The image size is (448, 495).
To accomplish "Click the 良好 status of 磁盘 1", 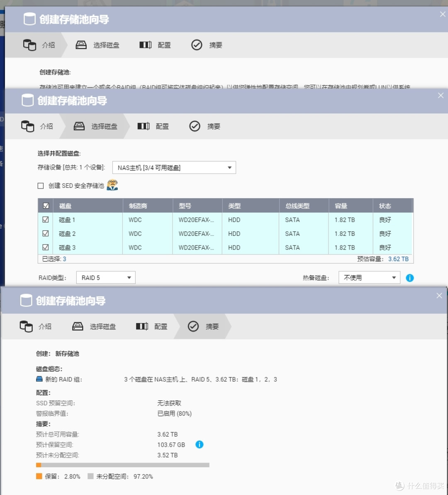I will coord(385,220).
